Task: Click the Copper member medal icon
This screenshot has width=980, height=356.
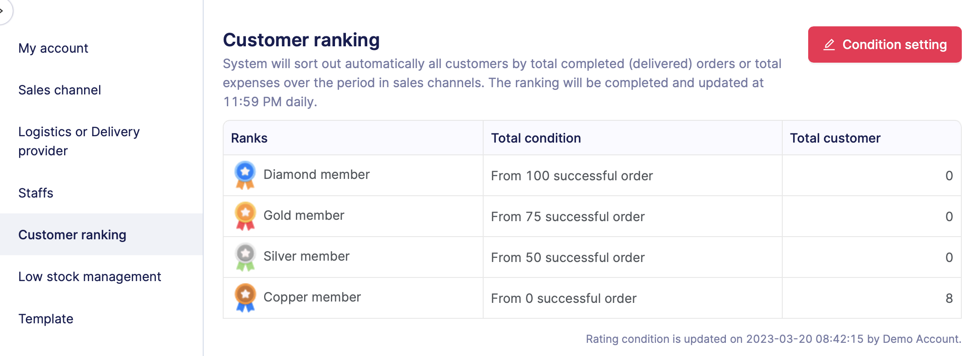Action: (245, 297)
